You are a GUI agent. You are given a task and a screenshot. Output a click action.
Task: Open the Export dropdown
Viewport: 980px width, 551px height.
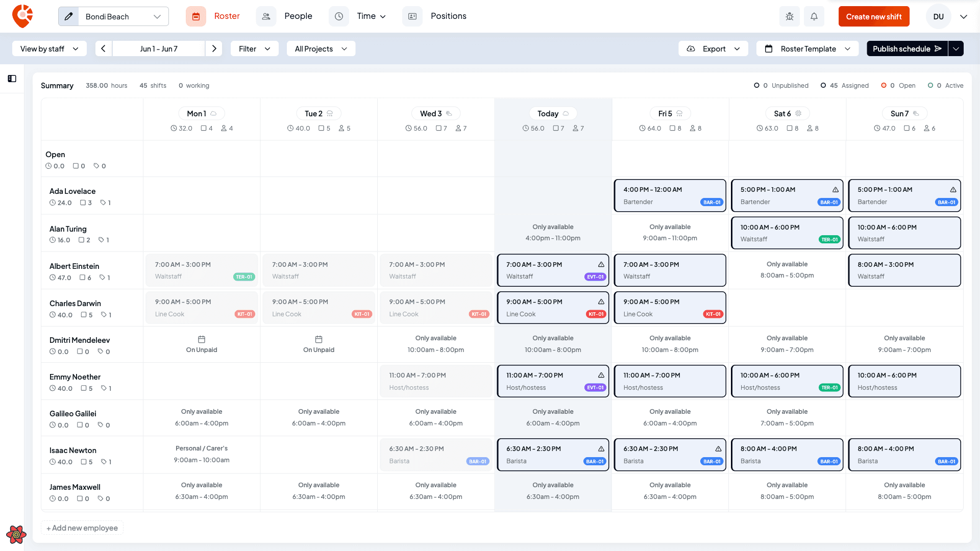pyautogui.click(x=713, y=48)
